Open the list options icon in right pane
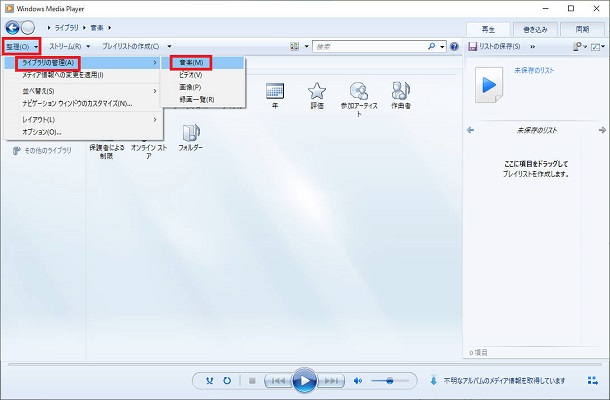Image resolution: width=610 pixels, height=400 pixels. click(578, 47)
